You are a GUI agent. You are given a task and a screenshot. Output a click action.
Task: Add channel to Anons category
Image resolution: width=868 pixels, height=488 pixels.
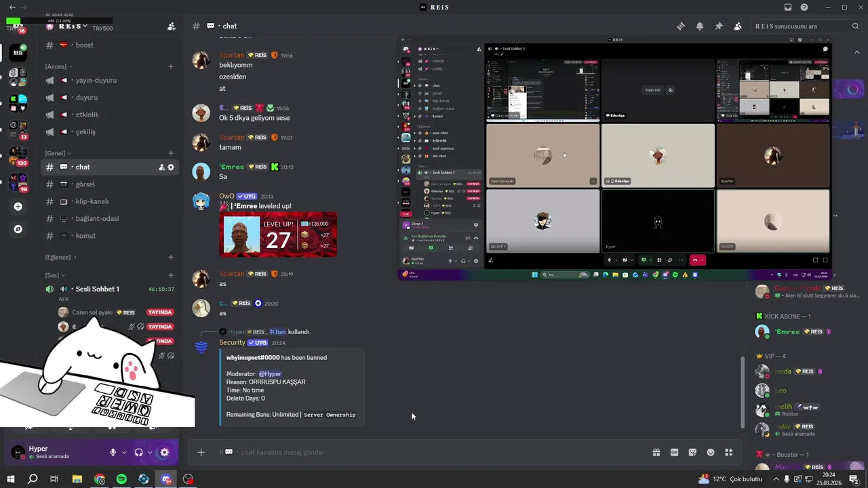tap(171, 66)
